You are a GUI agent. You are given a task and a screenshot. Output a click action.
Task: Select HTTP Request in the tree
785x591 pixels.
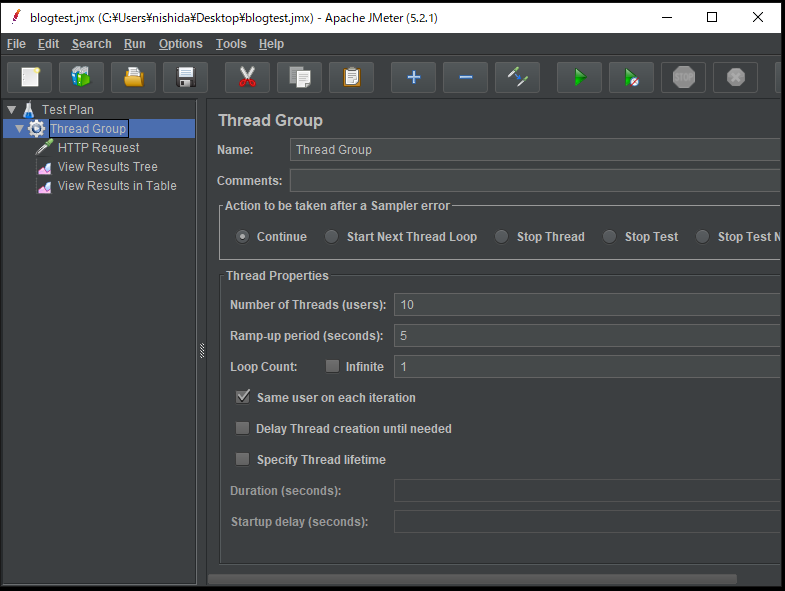[99, 148]
